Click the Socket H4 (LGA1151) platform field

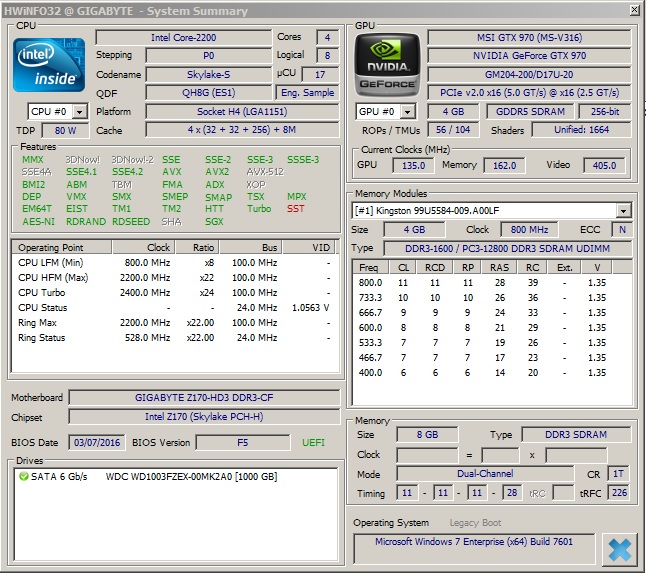coord(242,112)
